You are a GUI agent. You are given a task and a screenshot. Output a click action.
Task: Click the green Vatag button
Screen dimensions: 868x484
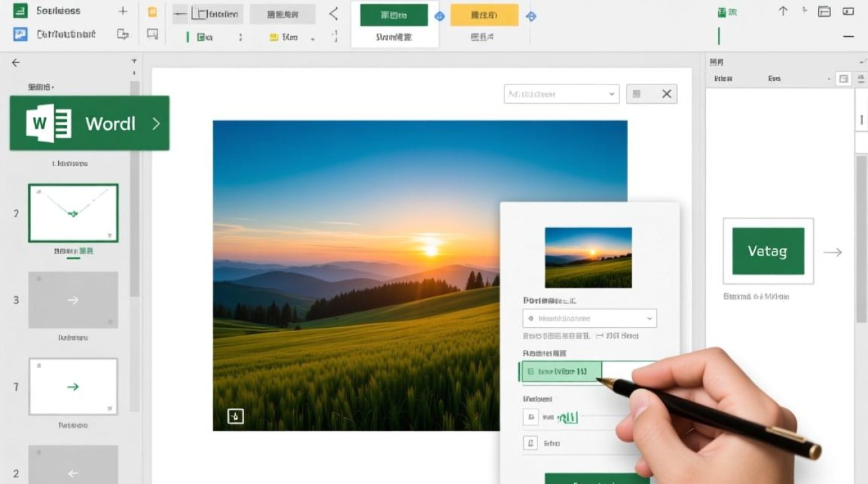point(769,251)
